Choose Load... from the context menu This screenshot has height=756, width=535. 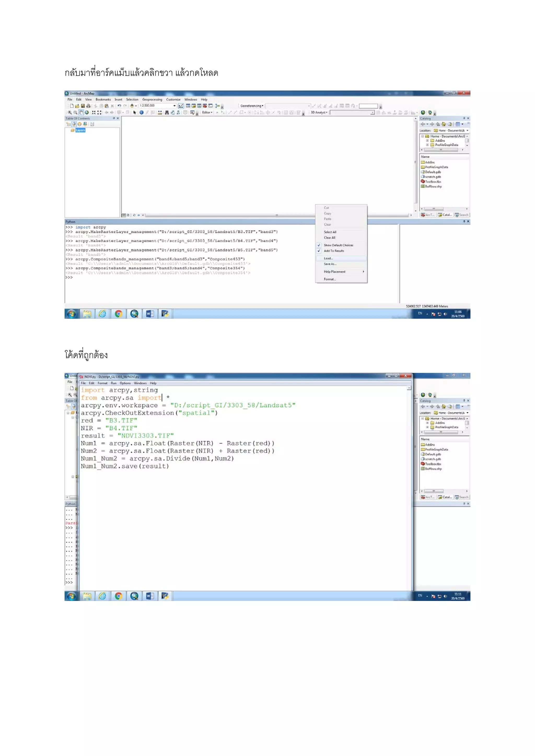pyautogui.click(x=328, y=258)
